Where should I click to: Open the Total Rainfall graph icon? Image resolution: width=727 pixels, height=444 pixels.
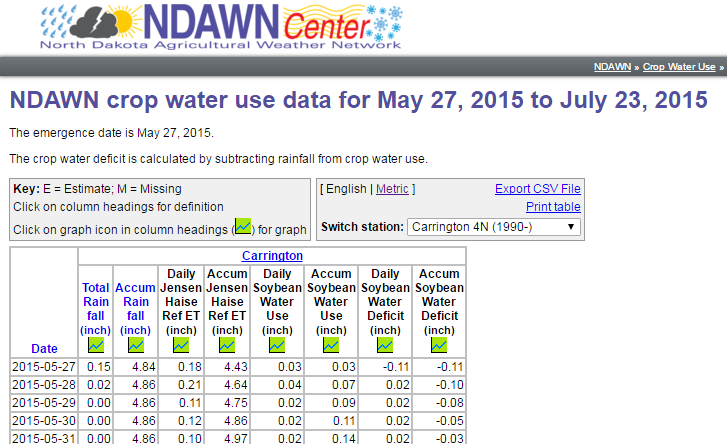[x=96, y=345]
